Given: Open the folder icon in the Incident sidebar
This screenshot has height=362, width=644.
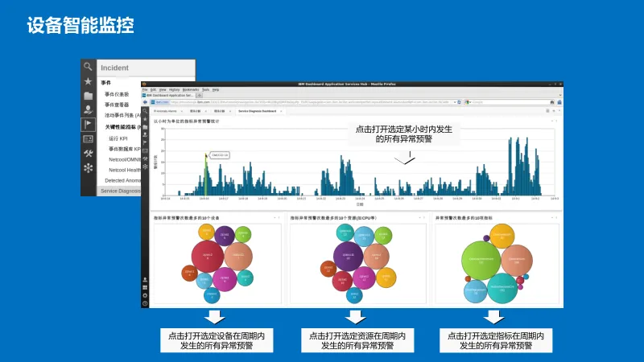Looking at the screenshot, I should [88, 96].
